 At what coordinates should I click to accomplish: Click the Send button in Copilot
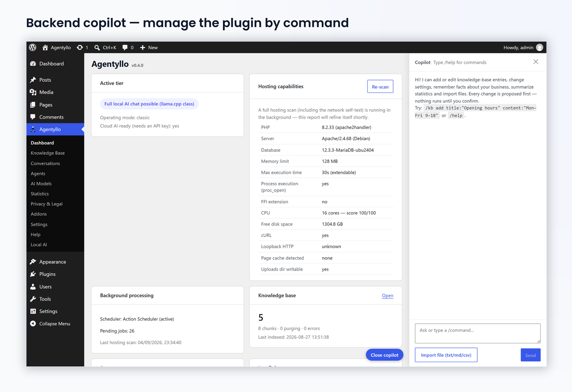[530, 355]
